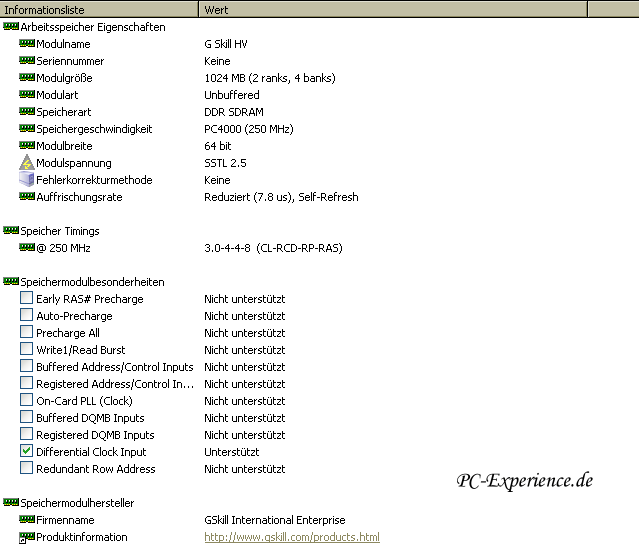The height and width of the screenshot is (555, 639).
Task: Select the Speichermodulbesonderheiten group label
Action: 93,282
